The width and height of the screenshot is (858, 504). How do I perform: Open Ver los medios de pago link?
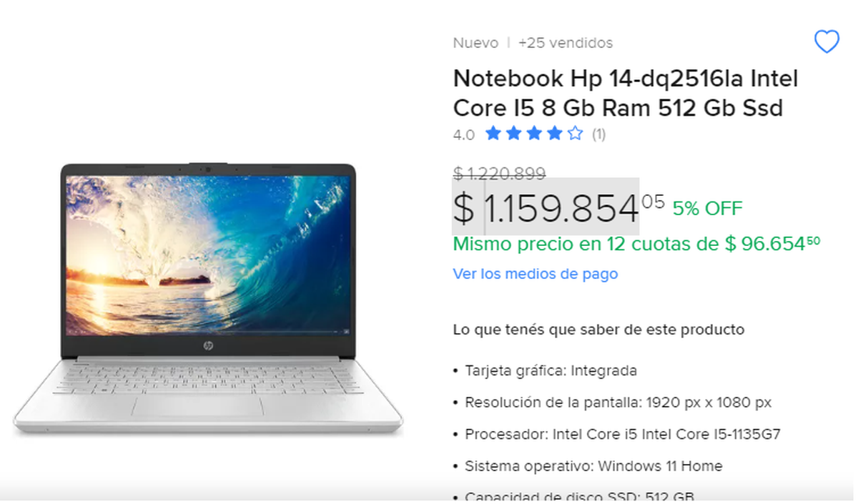point(535,274)
